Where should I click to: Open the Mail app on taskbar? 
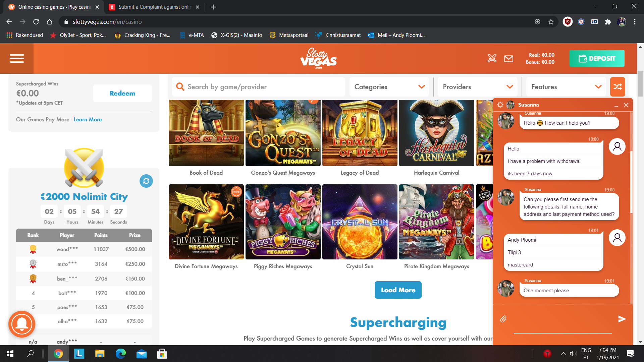(x=142, y=354)
